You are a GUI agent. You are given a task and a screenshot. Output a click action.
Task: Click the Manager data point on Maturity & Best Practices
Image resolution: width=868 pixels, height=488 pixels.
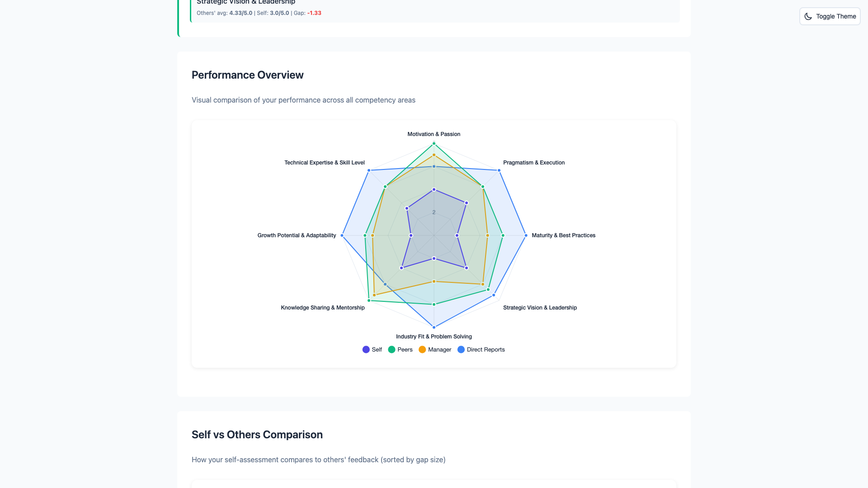click(x=487, y=235)
